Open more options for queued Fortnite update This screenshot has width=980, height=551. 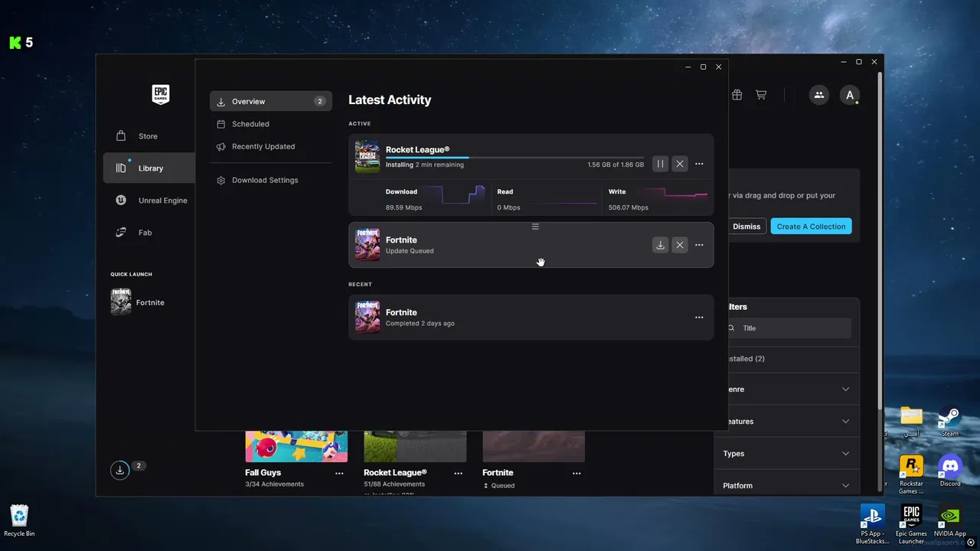coord(699,245)
